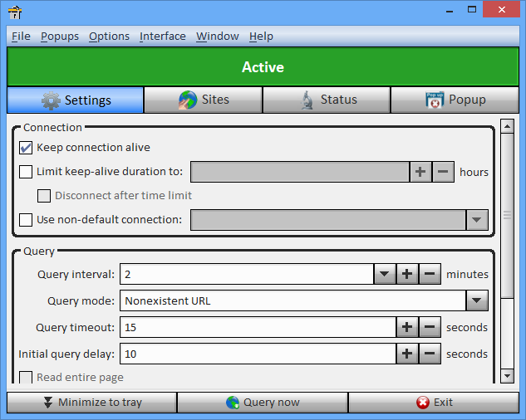Image resolution: width=526 pixels, height=420 pixels.
Task: Switch to the Sites tab
Action: (x=204, y=100)
